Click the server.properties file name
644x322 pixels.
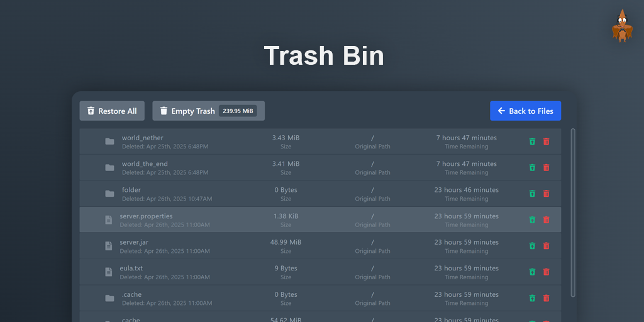click(x=146, y=216)
